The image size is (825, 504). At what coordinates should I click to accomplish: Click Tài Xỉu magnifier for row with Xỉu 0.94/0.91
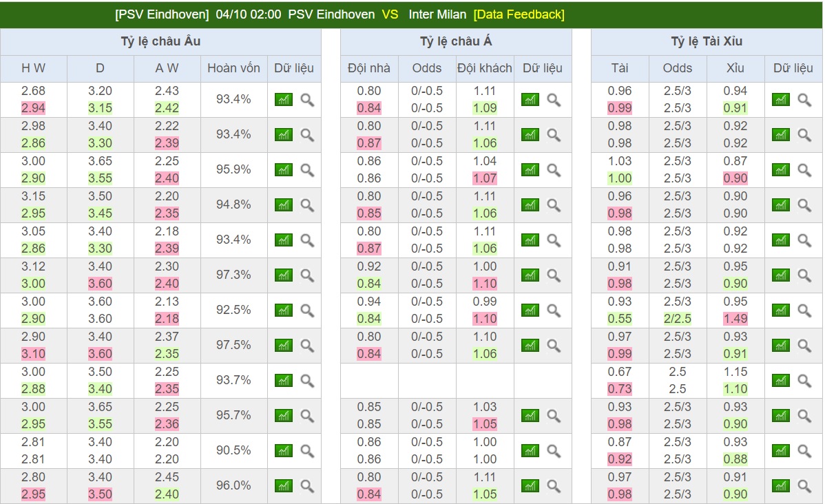804,100
